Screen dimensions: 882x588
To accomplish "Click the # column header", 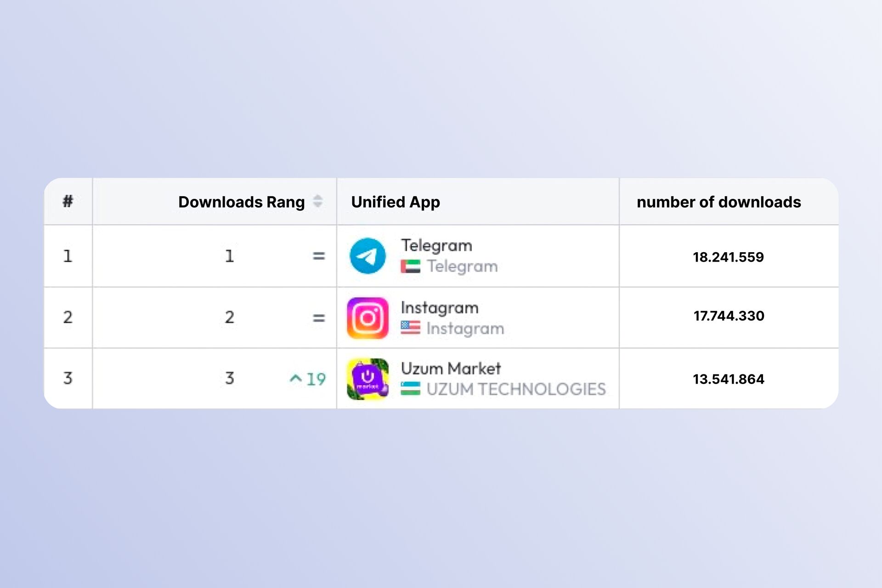I will click(x=68, y=201).
